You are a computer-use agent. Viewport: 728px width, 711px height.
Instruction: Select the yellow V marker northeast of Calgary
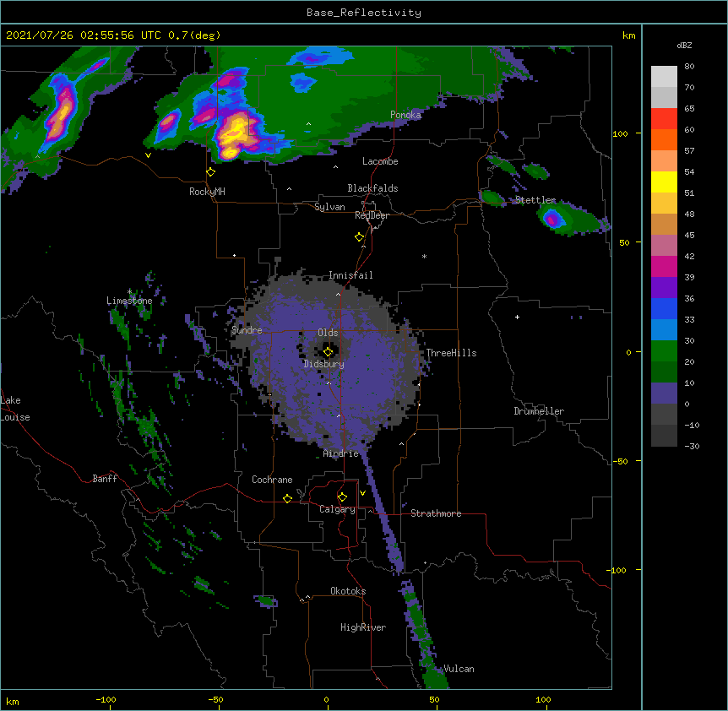coord(362,493)
